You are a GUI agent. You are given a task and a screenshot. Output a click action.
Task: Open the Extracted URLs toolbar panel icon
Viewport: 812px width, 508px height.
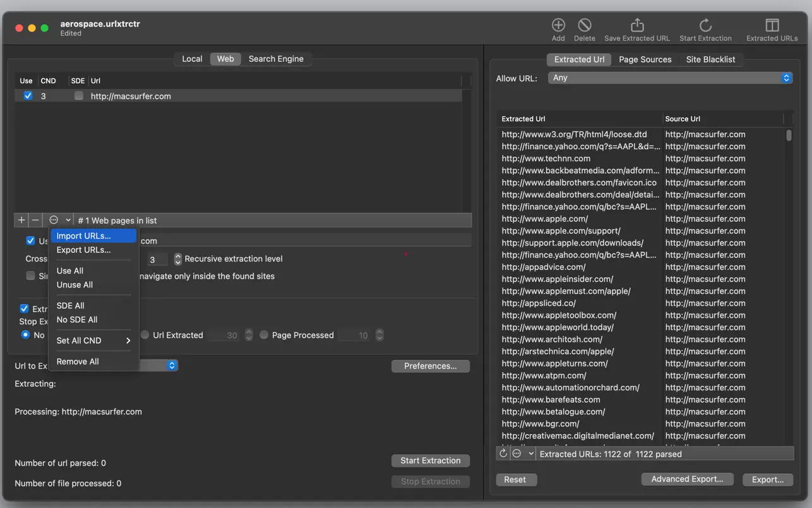(772, 25)
